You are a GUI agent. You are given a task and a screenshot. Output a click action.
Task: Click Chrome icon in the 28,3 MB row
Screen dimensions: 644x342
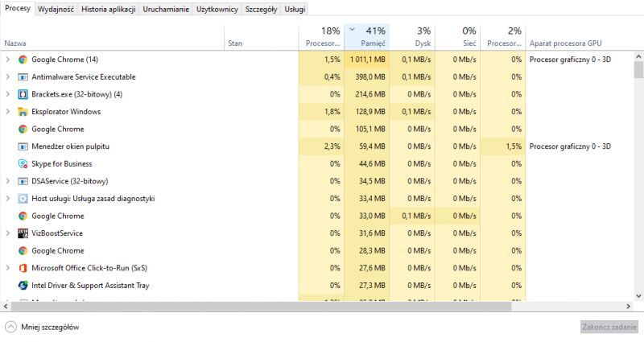tap(23, 251)
